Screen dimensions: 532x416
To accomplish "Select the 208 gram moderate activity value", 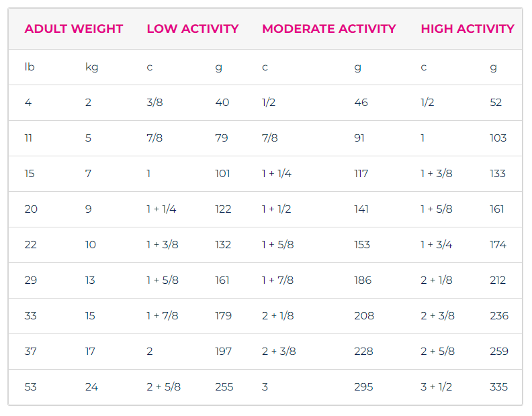I will [x=364, y=316].
